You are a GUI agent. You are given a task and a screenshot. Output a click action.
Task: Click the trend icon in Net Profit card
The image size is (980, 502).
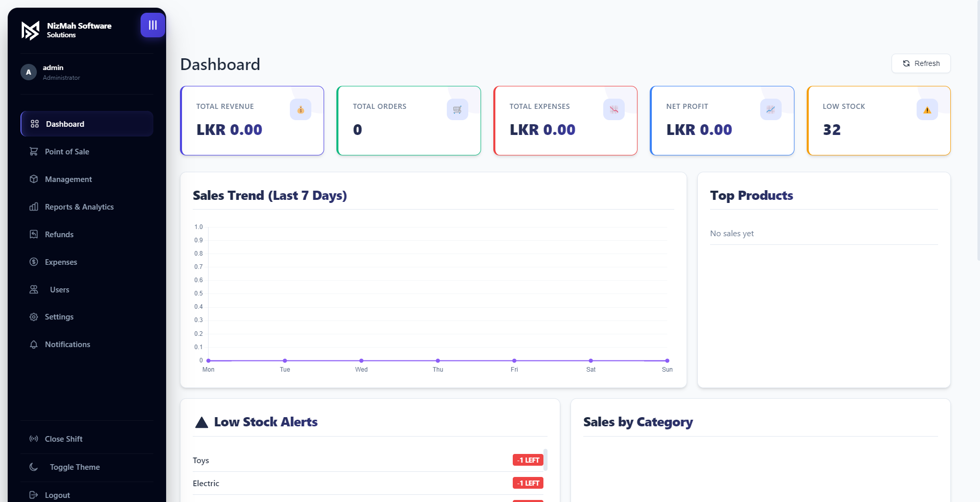(770, 109)
